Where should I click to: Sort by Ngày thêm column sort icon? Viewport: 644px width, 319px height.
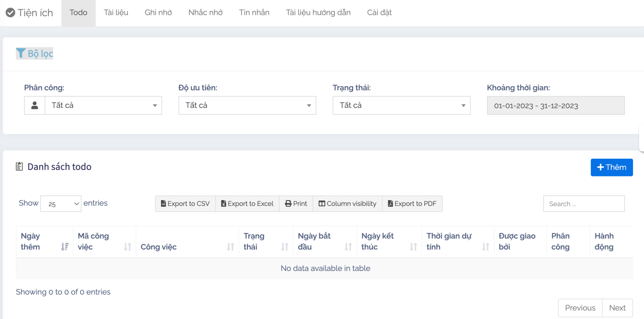pyautogui.click(x=64, y=246)
